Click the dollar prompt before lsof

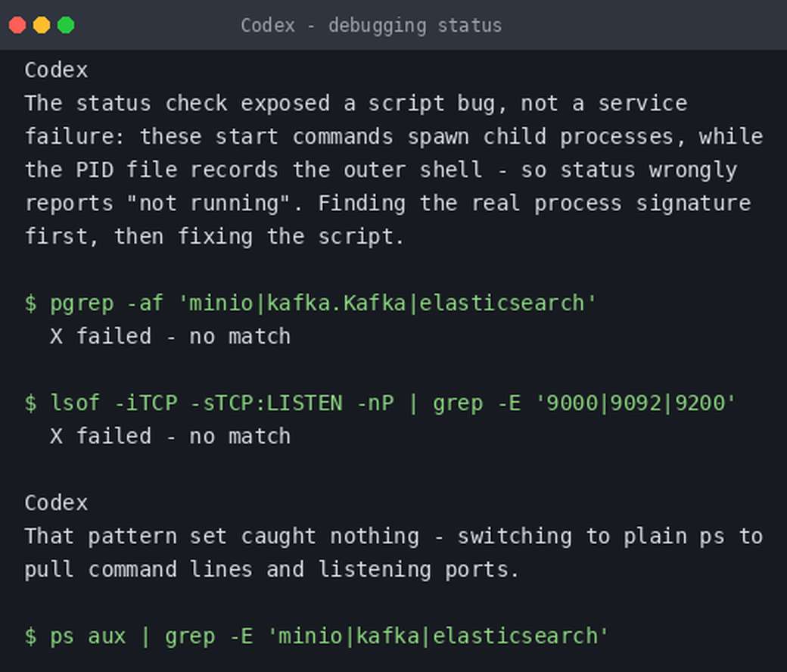[x=30, y=403]
